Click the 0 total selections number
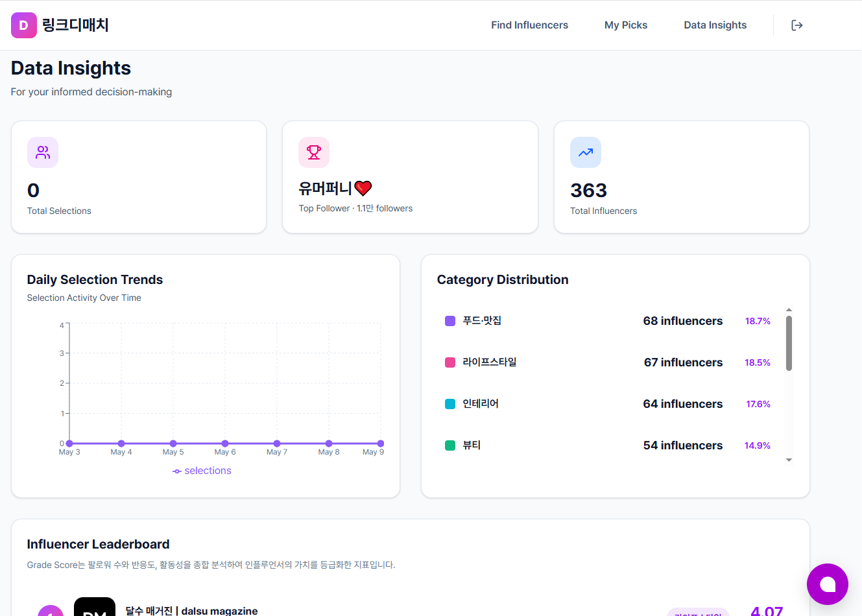Screen dimensions: 862x616 [34, 191]
